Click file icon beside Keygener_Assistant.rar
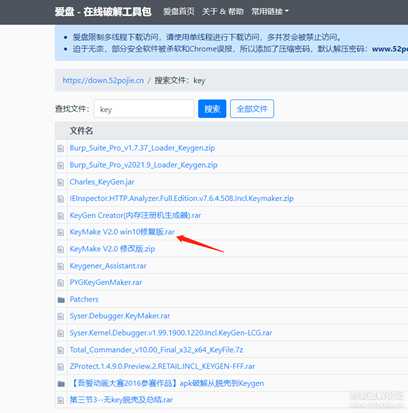 pos(61,266)
